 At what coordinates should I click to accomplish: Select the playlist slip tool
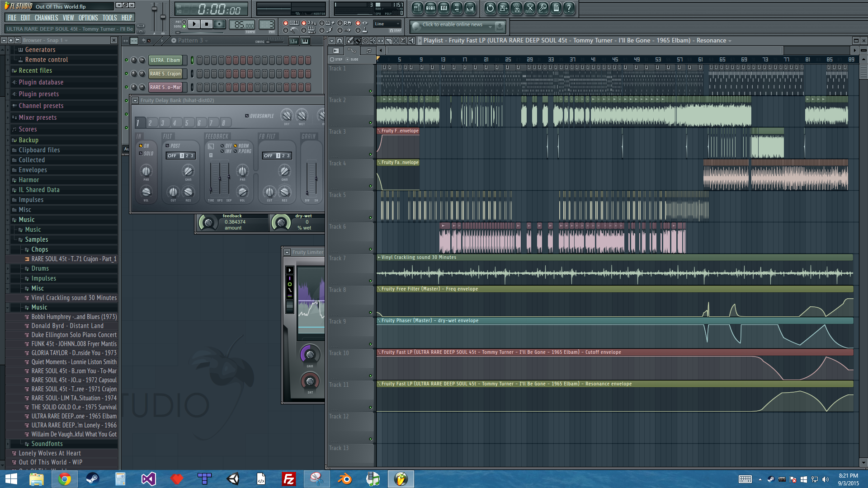tap(381, 41)
